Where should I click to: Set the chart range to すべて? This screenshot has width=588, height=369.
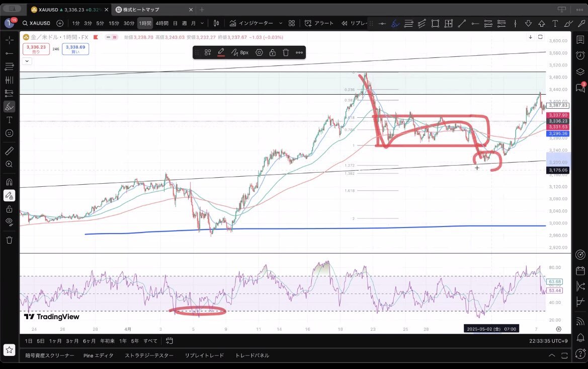point(150,341)
